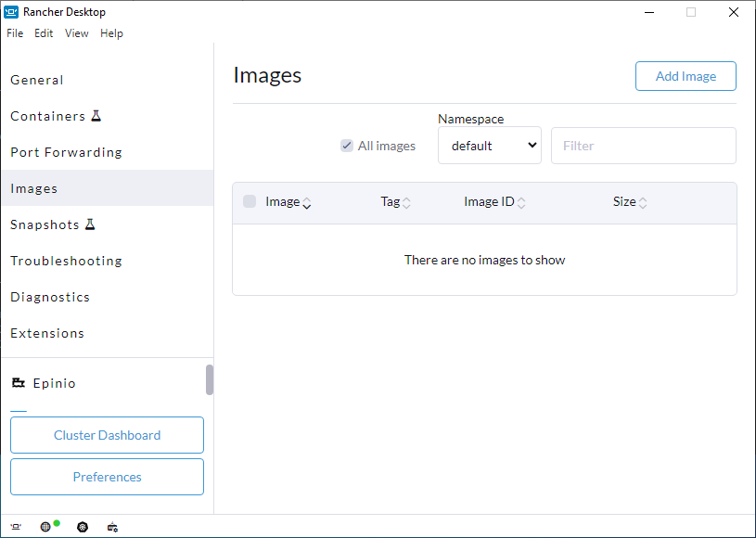Click the Rancher Desktop version icon in status bar
The image size is (756, 538).
click(x=16, y=527)
